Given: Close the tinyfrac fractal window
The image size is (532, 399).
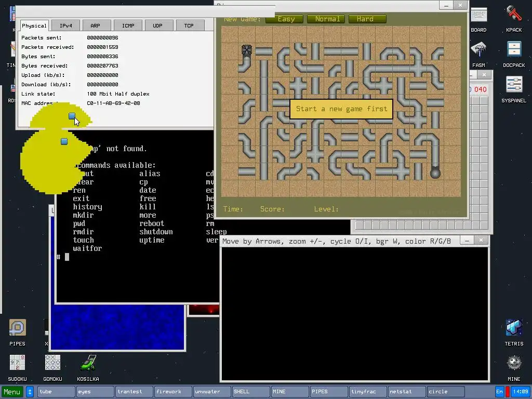Looking at the screenshot, I should pyautogui.click(x=481, y=241).
